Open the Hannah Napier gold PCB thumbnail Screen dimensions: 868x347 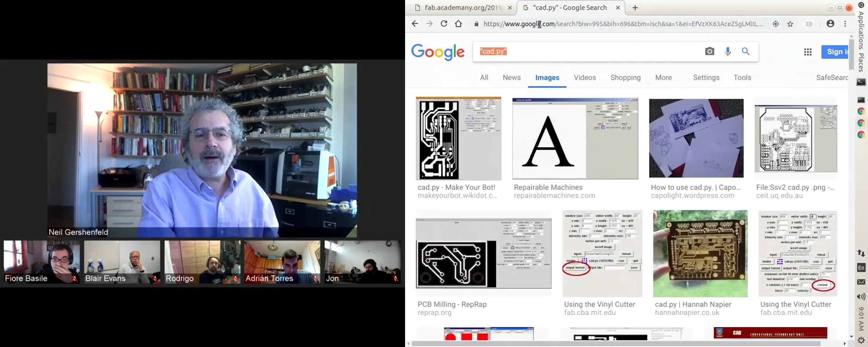tap(700, 253)
